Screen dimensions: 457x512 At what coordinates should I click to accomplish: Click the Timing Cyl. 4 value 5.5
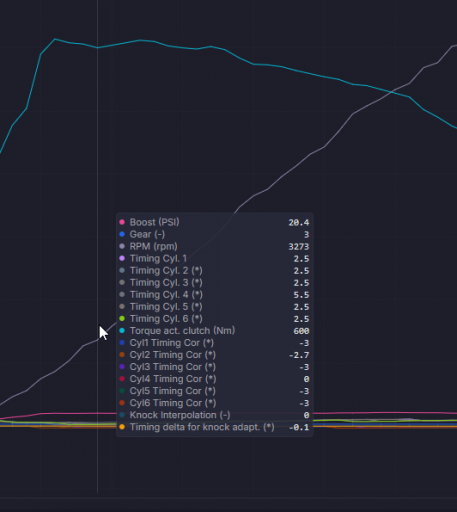tap(301, 295)
